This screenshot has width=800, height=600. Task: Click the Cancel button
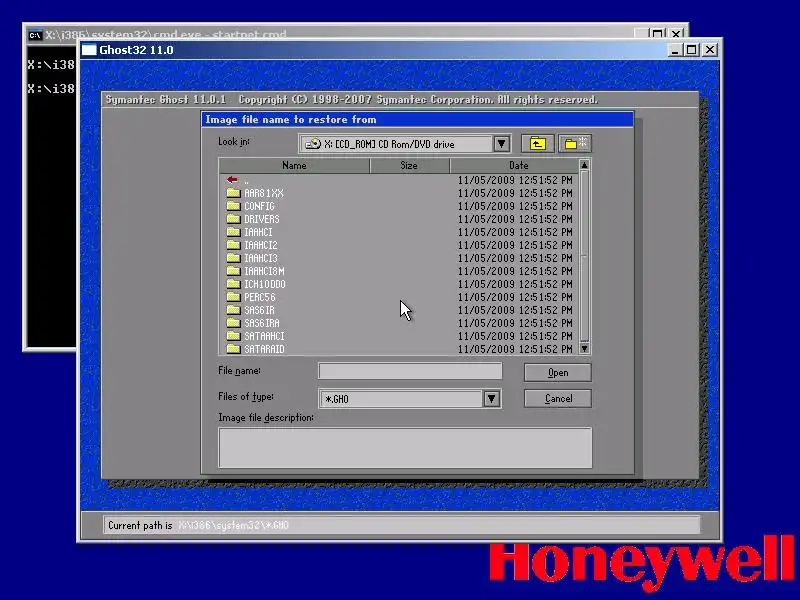tap(558, 398)
